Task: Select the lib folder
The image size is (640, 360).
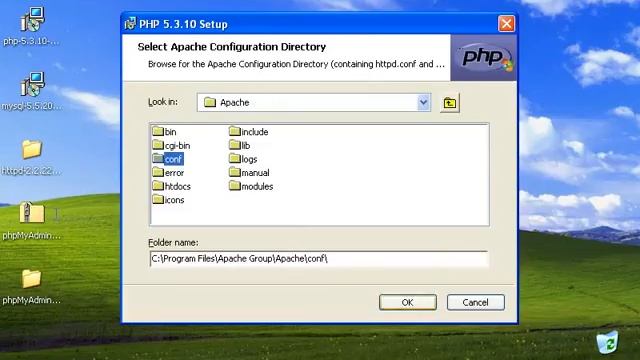Action: click(x=240, y=145)
